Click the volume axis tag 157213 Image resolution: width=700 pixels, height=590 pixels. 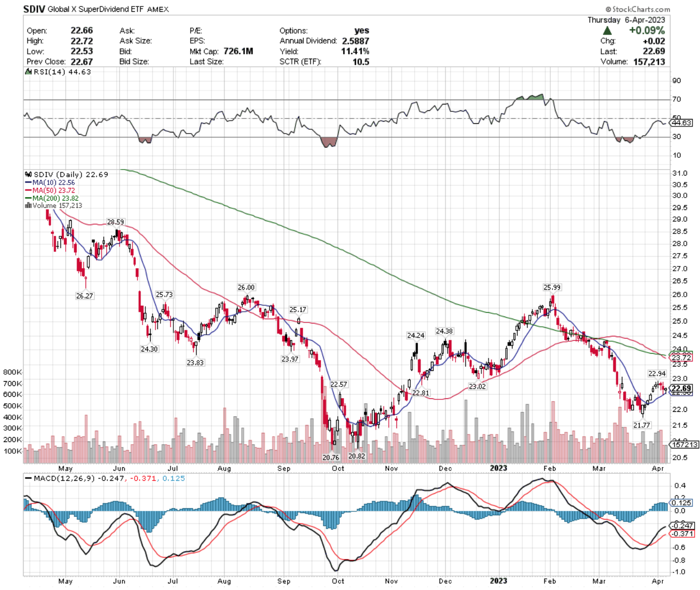pyautogui.click(x=684, y=444)
